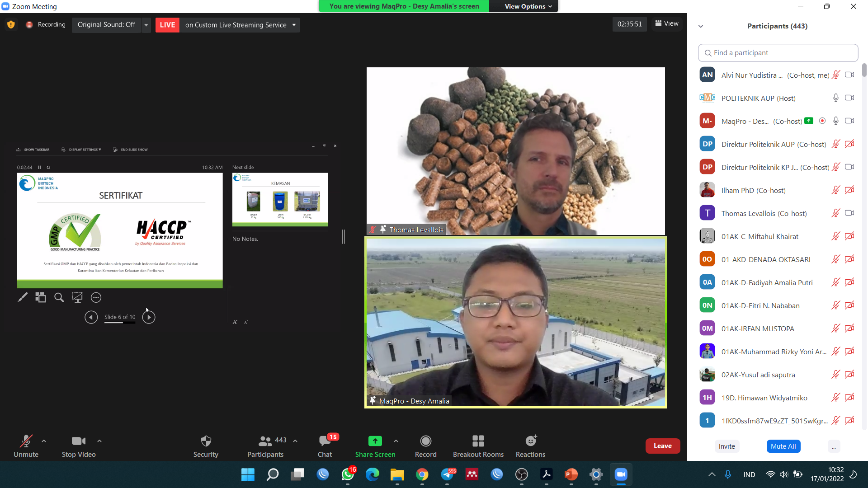Screen dimensions: 868x488
Task: Expand video options arrow next to Stop Video
Action: coord(99,441)
